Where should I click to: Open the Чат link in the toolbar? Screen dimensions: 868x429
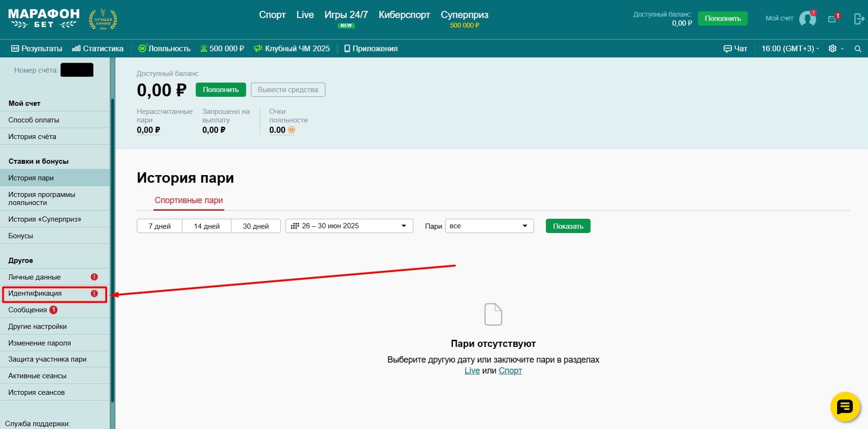735,48
